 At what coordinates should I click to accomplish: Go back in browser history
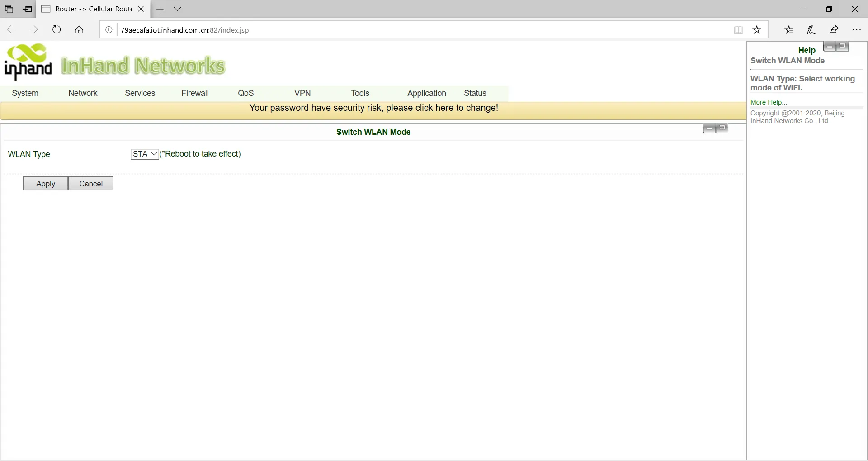click(x=11, y=30)
